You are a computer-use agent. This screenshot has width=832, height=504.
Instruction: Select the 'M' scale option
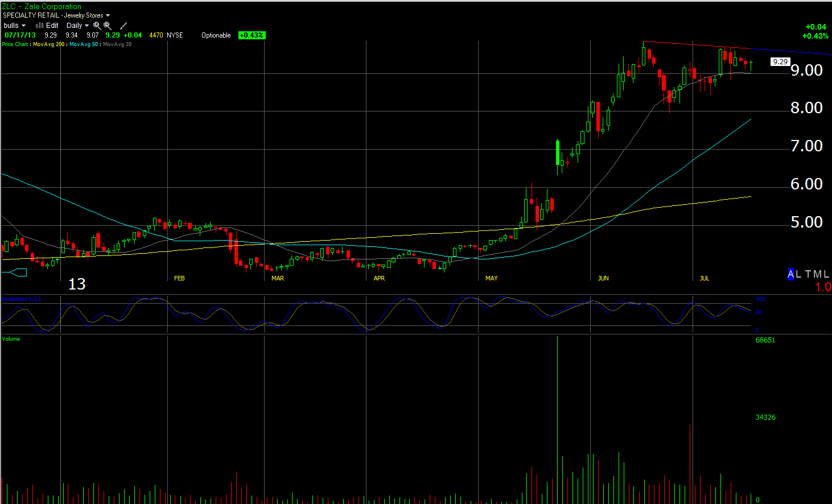click(x=817, y=274)
